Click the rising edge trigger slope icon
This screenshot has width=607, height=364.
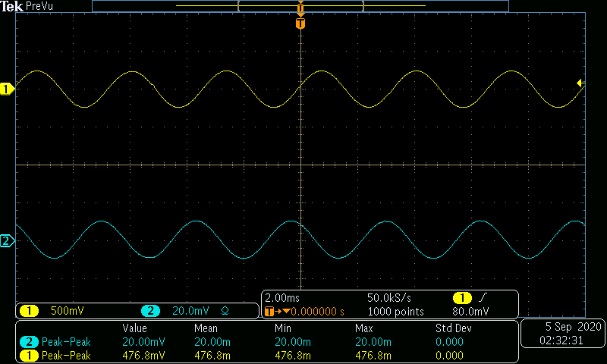click(483, 298)
